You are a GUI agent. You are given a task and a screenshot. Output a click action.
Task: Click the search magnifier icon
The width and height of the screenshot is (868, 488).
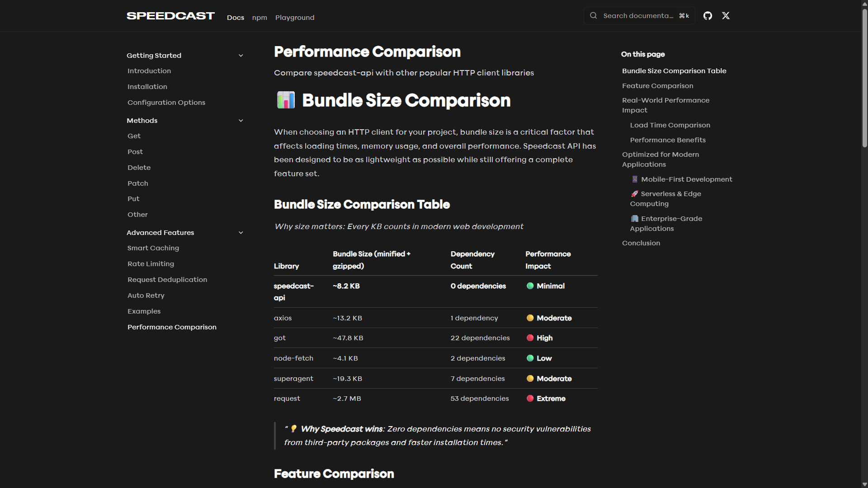593,16
